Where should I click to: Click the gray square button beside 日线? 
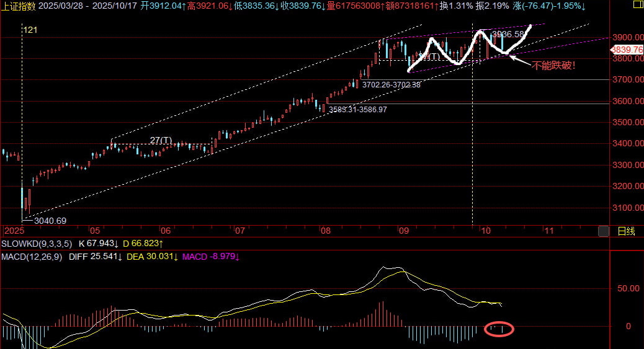point(603,231)
